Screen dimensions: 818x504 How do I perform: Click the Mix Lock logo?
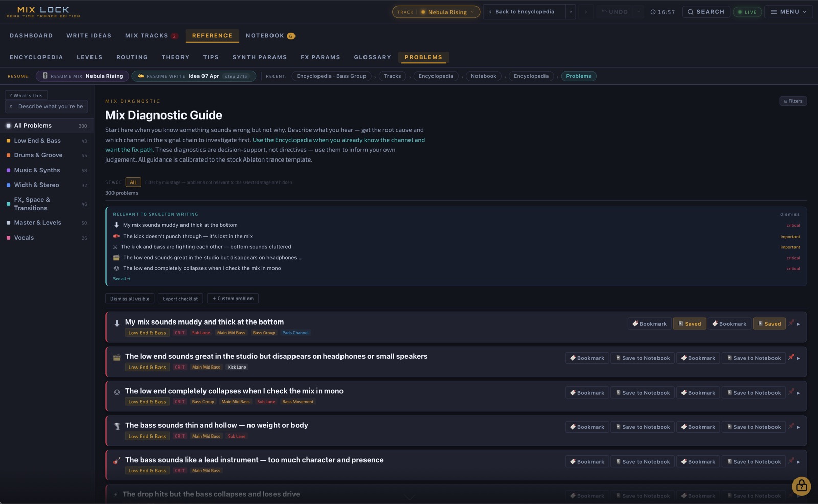click(x=43, y=12)
